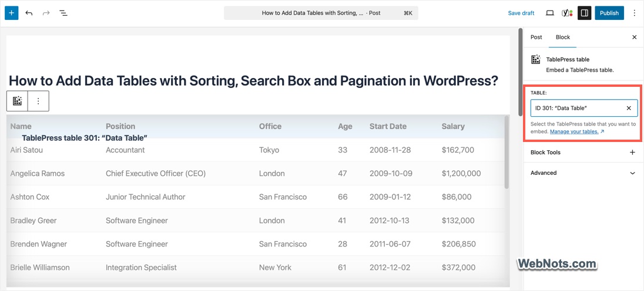Click the Junior Technical Author cell
Image resolution: width=644 pixels, height=291 pixels.
[x=145, y=197]
